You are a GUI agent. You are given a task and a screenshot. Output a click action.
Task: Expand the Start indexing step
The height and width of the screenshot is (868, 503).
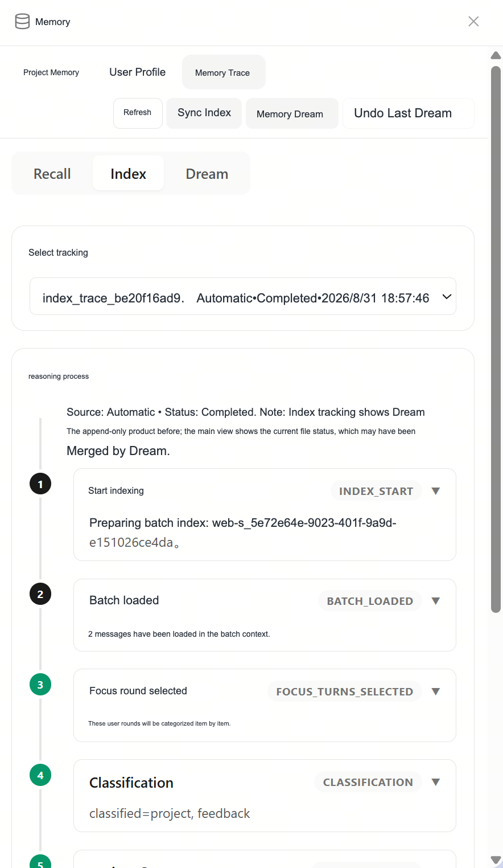coord(436,491)
